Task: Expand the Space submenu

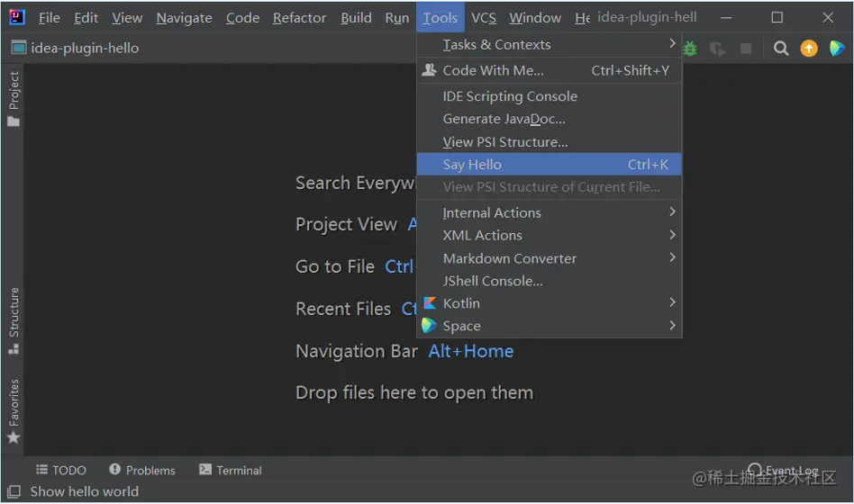Action: click(x=549, y=326)
